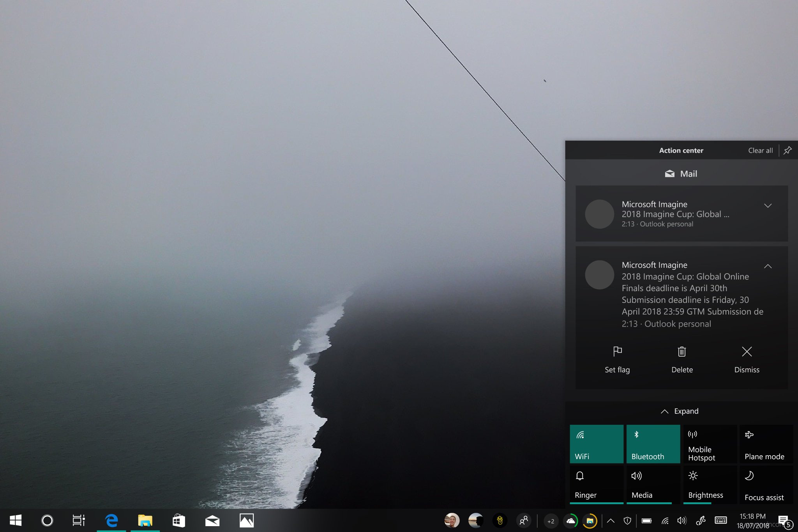
Task: Click Clear all notifications
Action: click(760, 150)
